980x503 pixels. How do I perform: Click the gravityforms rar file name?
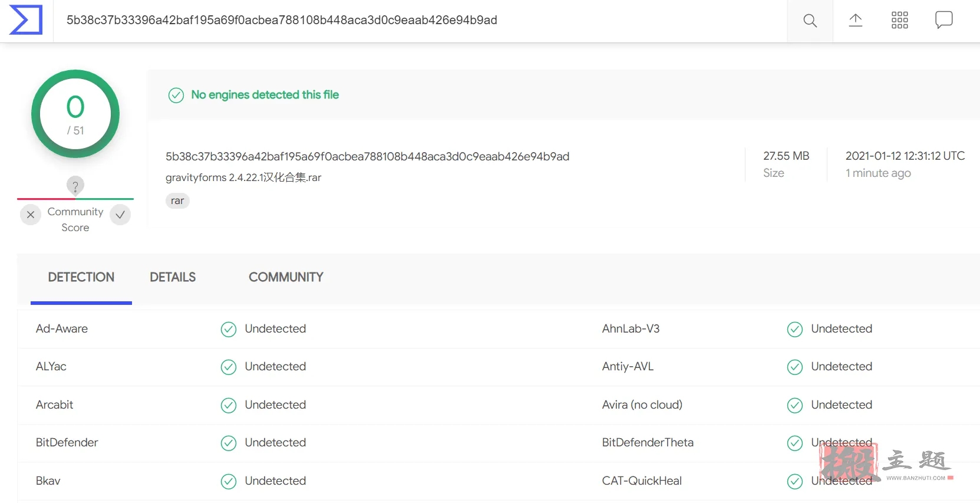coord(243,177)
